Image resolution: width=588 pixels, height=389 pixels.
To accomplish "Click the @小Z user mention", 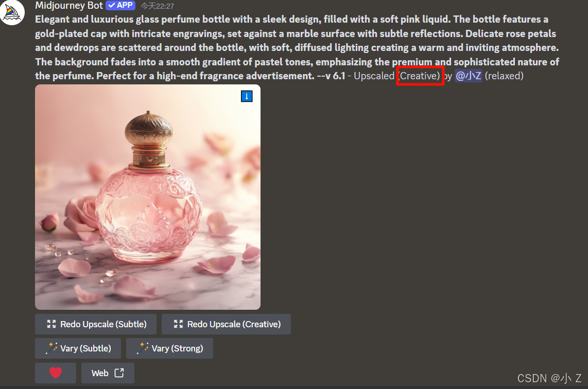I will [469, 76].
